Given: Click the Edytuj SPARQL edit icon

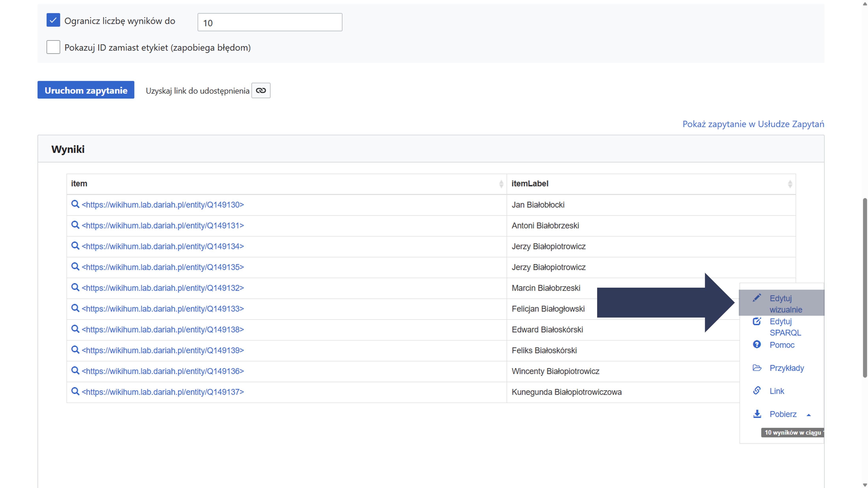Looking at the screenshot, I should 757,321.
